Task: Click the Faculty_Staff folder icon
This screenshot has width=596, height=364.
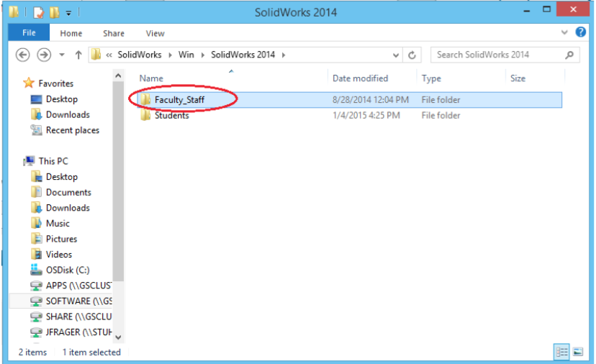Action: coord(145,100)
